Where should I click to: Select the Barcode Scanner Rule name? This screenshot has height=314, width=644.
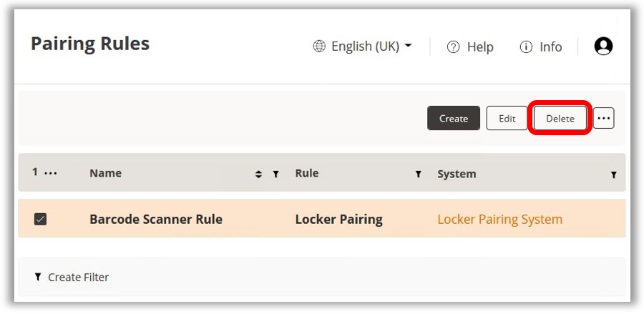[155, 220]
